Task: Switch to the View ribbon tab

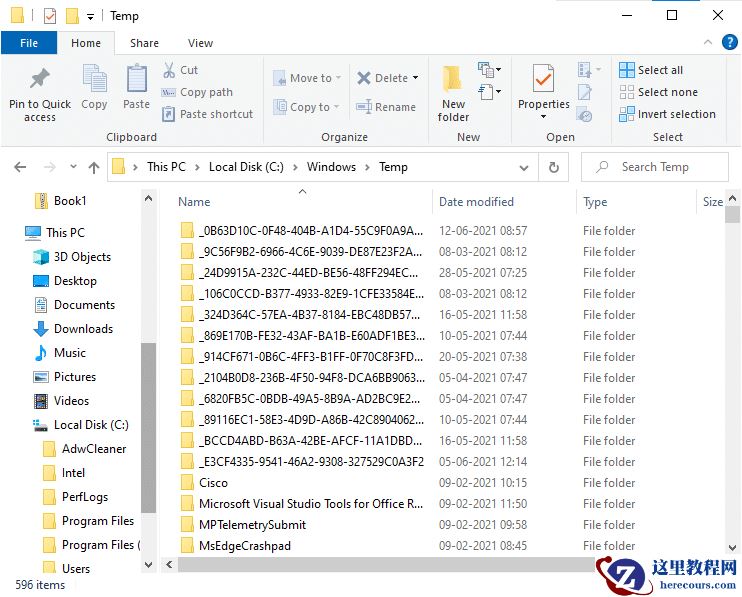Action: coord(200,43)
